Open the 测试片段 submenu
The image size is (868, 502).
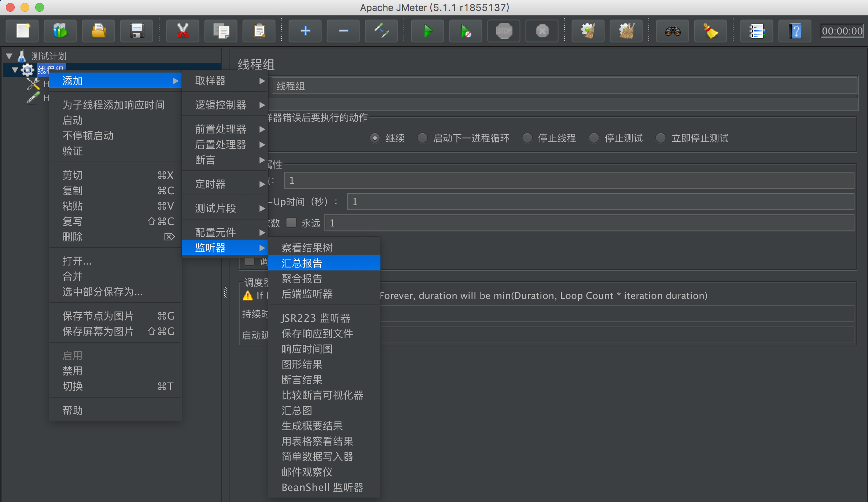[x=225, y=208]
